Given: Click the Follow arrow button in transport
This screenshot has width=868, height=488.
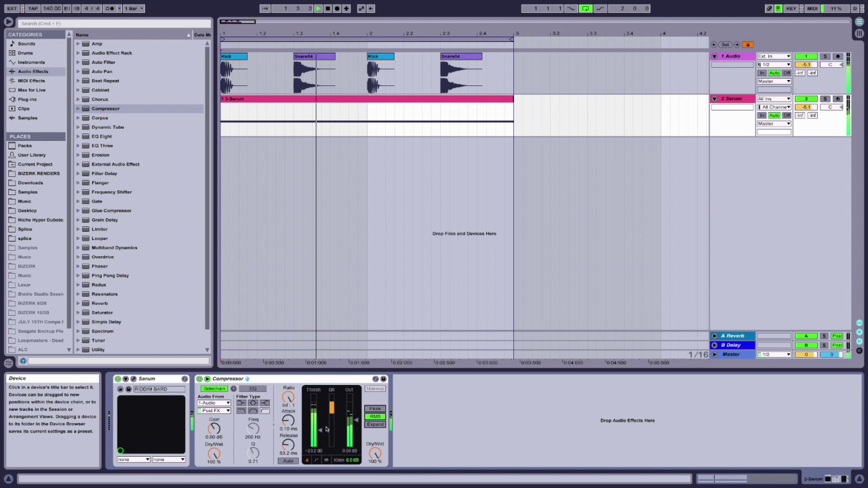Looking at the screenshot, I should [x=265, y=8].
